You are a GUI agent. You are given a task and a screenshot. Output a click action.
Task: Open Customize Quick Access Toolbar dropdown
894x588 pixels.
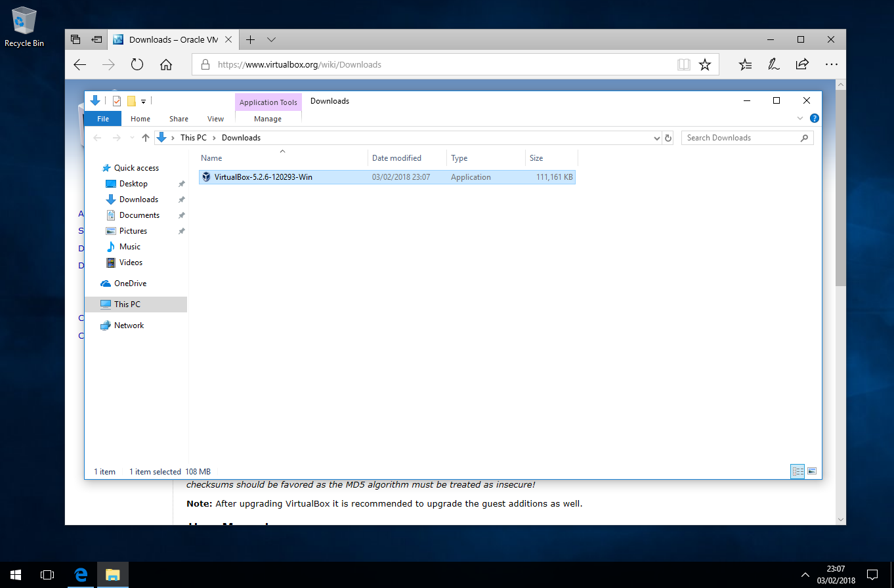tap(143, 101)
